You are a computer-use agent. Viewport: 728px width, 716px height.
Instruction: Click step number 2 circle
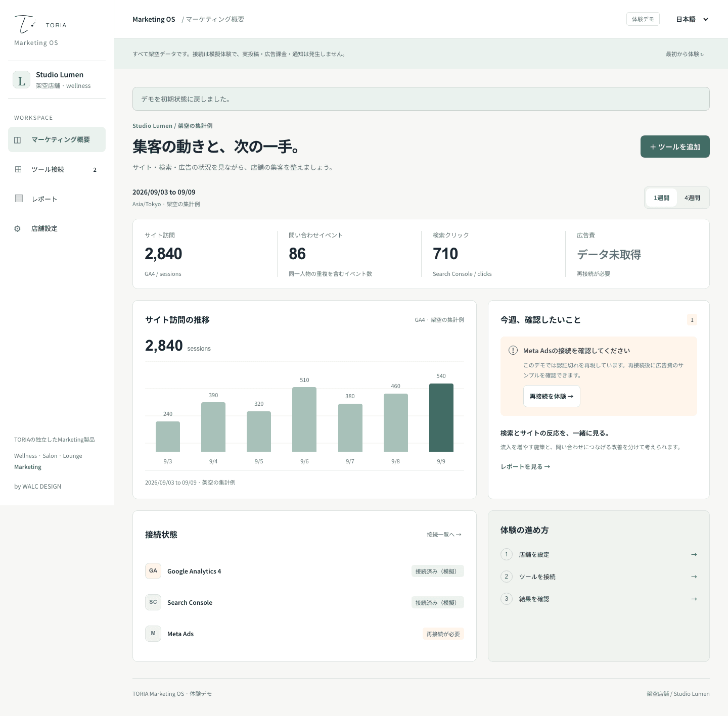[507, 577]
